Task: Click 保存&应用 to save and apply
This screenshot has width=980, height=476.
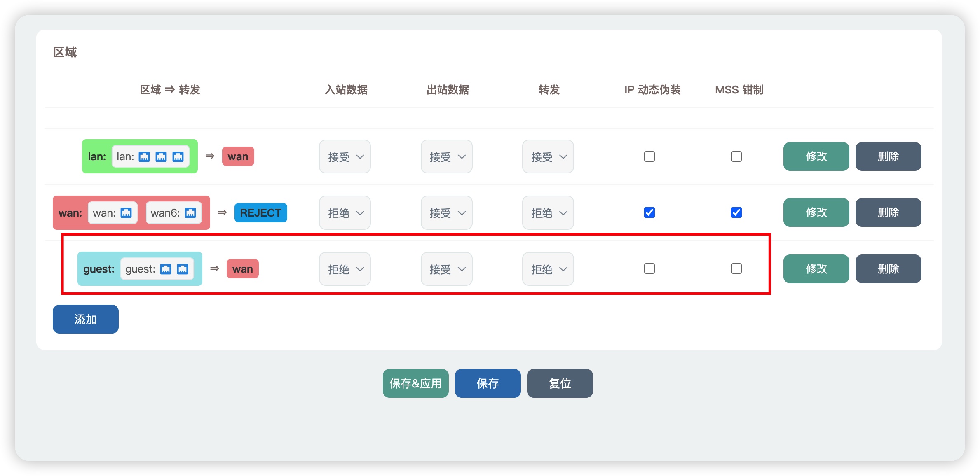Action: (415, 383)
